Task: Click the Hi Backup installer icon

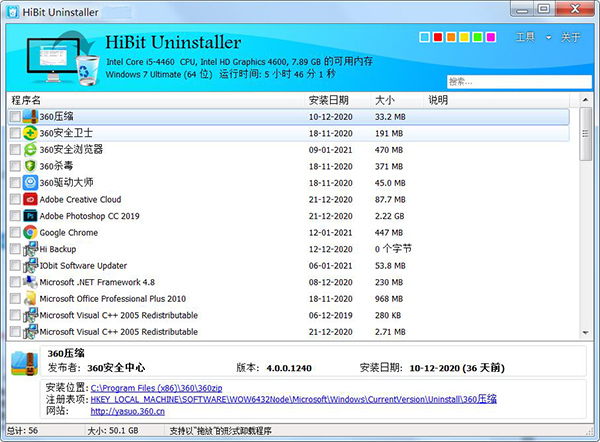Action: coord(30,249)
